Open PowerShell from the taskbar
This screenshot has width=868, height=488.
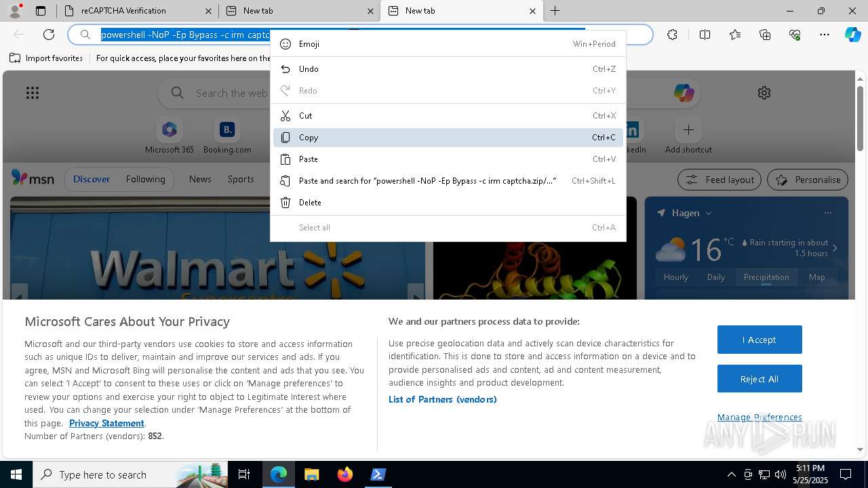pyautogui.click(x=378, y=474)
